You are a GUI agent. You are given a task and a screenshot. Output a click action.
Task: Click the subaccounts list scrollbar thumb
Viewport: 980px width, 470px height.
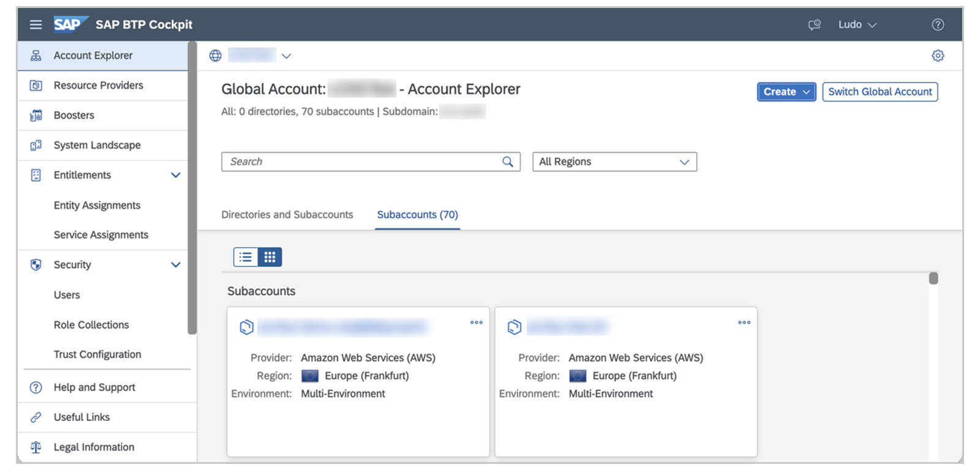tap(933, 278)
